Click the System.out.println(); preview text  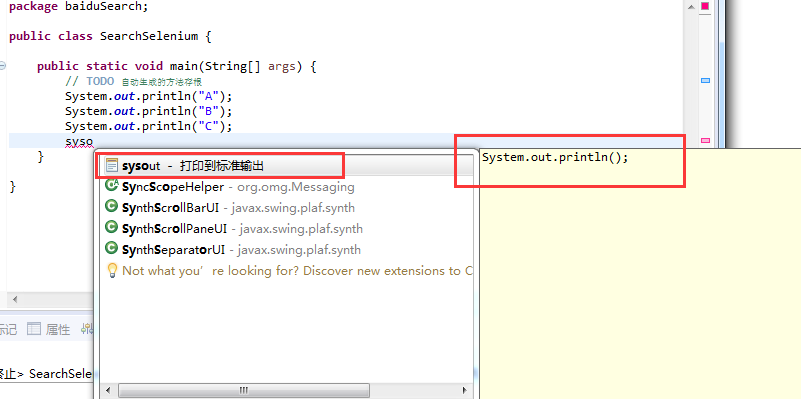tap(555, 157)
